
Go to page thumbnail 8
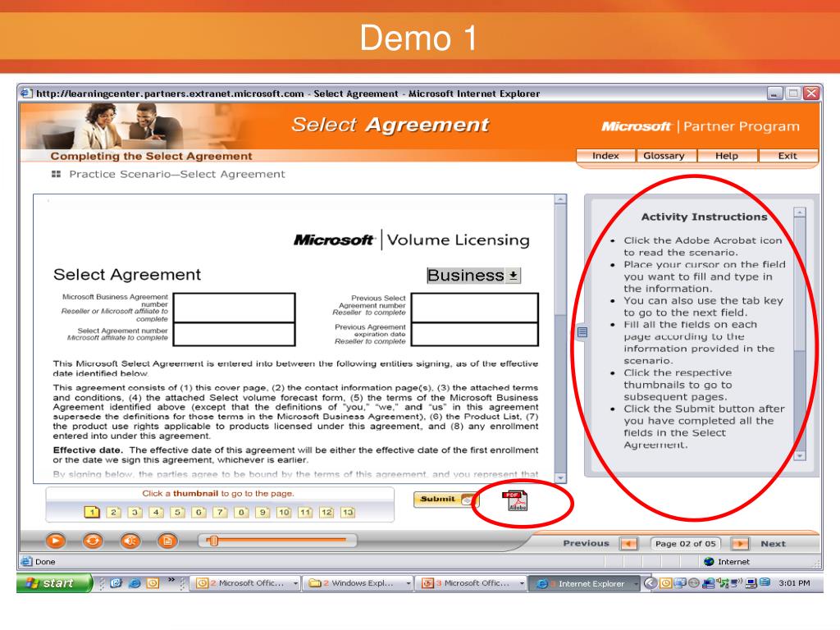click(x=242, y=512)
